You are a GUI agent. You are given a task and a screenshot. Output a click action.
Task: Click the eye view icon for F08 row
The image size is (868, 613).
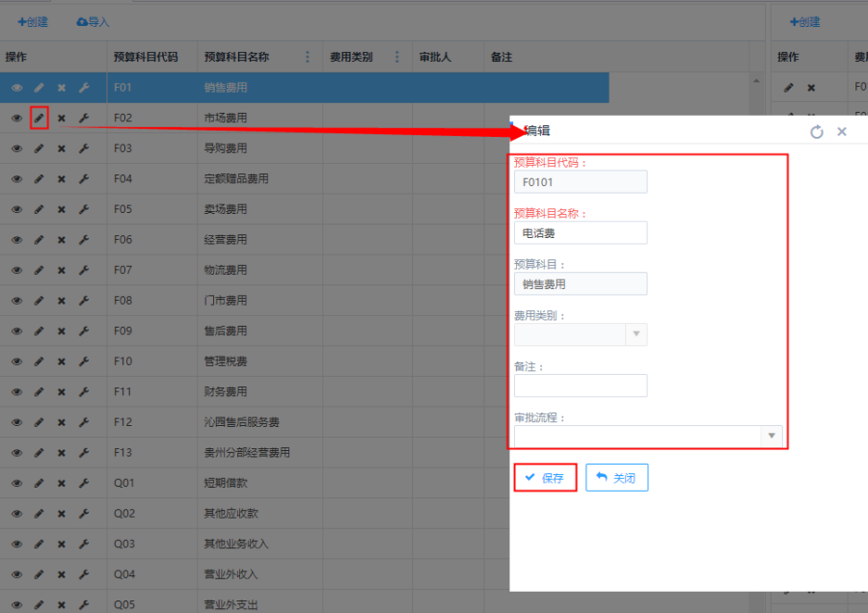(x=16, y=301)
